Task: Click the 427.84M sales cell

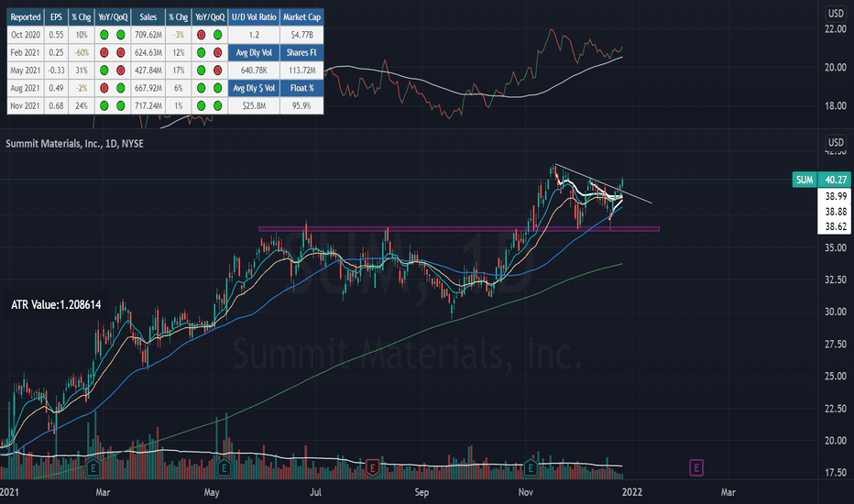Action: point(148,71)
